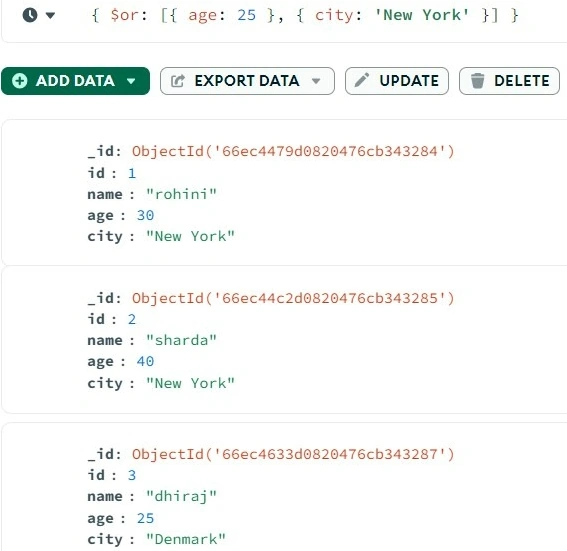Select the rohini document's ObjectId value
This screenshot has width=567, height=551.
click(x=293, y=151)
